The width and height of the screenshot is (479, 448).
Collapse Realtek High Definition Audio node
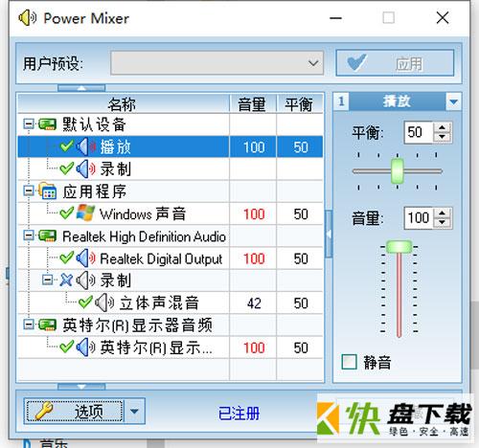pos(29,235)
